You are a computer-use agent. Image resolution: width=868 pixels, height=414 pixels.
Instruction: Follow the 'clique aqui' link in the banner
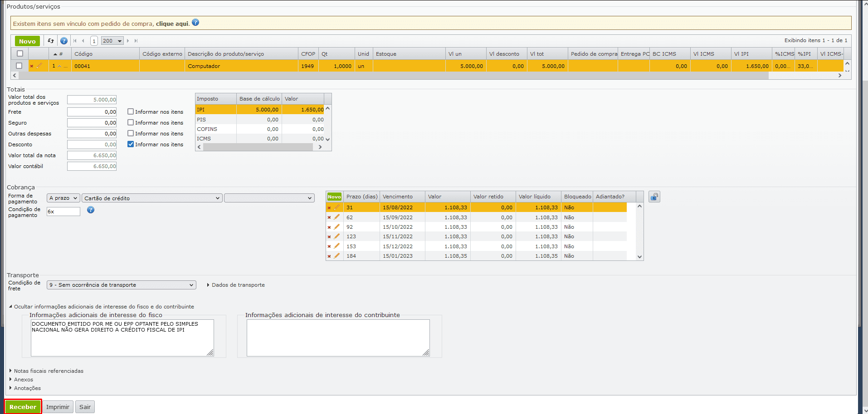(x=172, y=24)
